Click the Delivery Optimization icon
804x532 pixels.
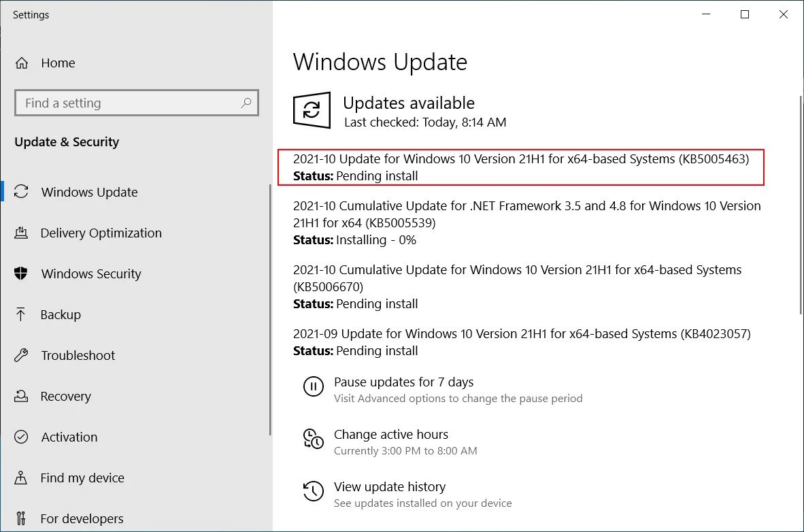point(21,233)
